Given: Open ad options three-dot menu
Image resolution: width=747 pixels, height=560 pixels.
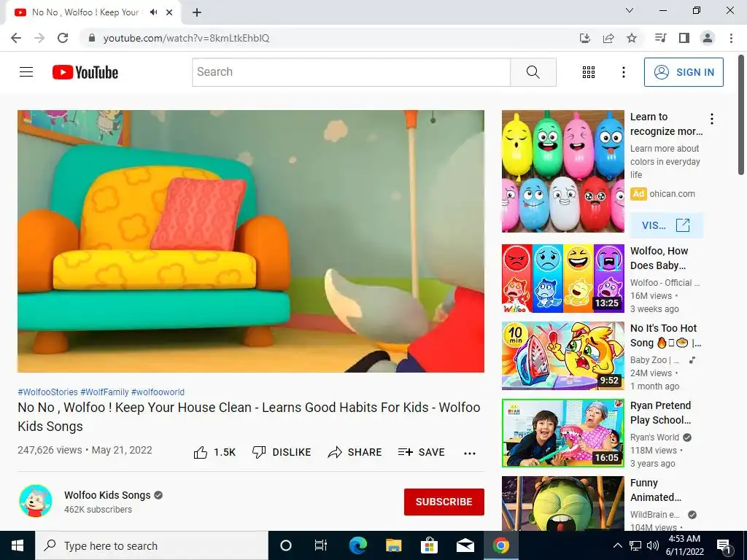Looking at the screenshot, I should [x=712, y=119].
